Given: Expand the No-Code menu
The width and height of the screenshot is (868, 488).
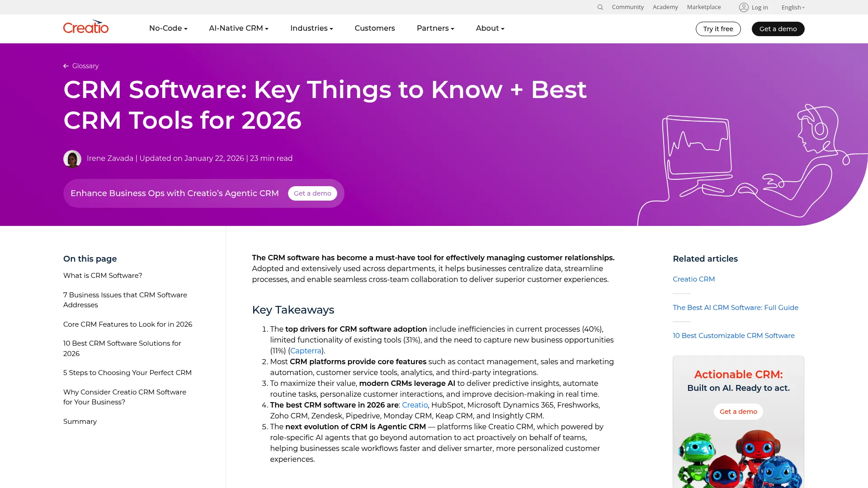Looking at the screenshot, I should click(x=168, y=28).
